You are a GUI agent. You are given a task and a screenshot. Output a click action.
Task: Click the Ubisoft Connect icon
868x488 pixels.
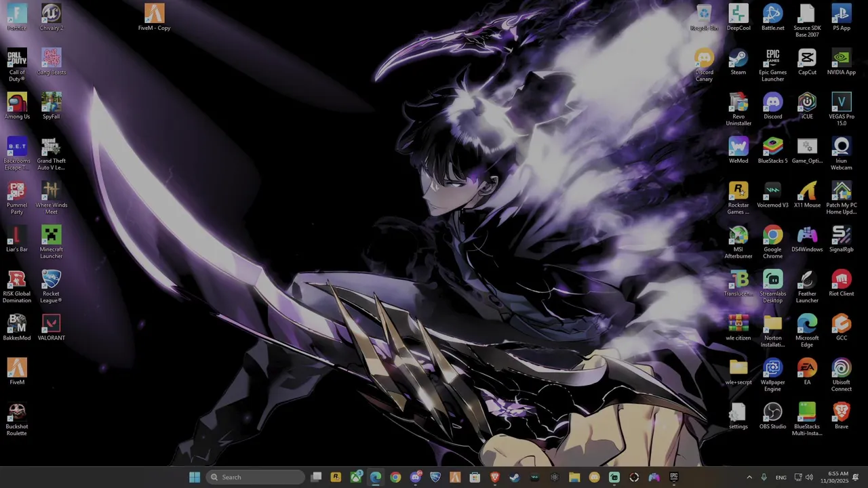(x=842, y=375)
